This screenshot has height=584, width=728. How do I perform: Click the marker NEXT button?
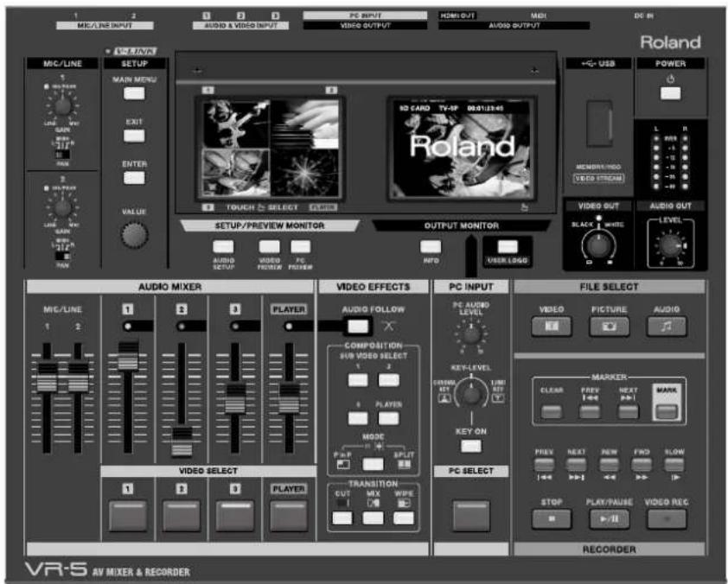[629, 411]
